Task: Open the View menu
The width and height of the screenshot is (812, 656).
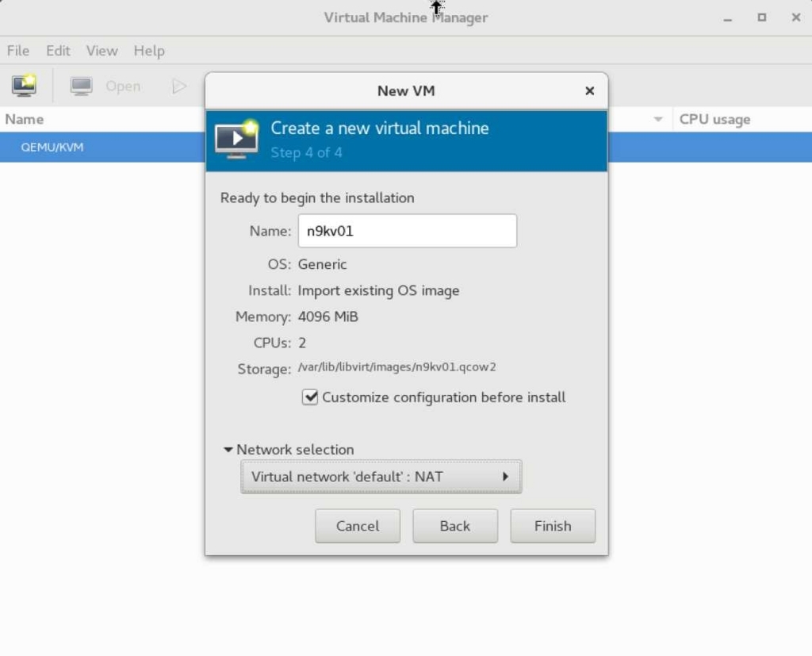Action: tap(102, 51)
